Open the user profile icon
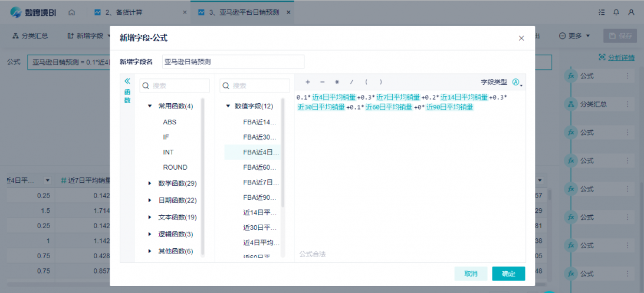The height and width of the screenshot is (293, 644). pos(631,13)
